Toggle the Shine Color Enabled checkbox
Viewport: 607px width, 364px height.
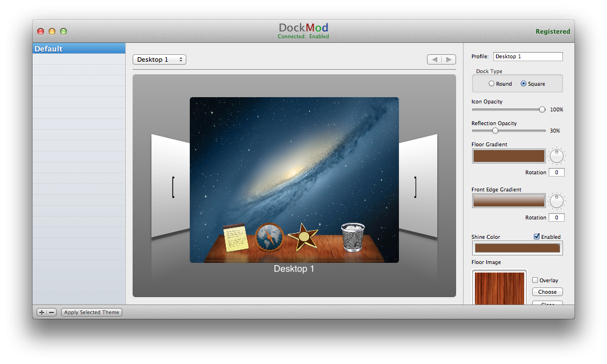tap(537, 237)
